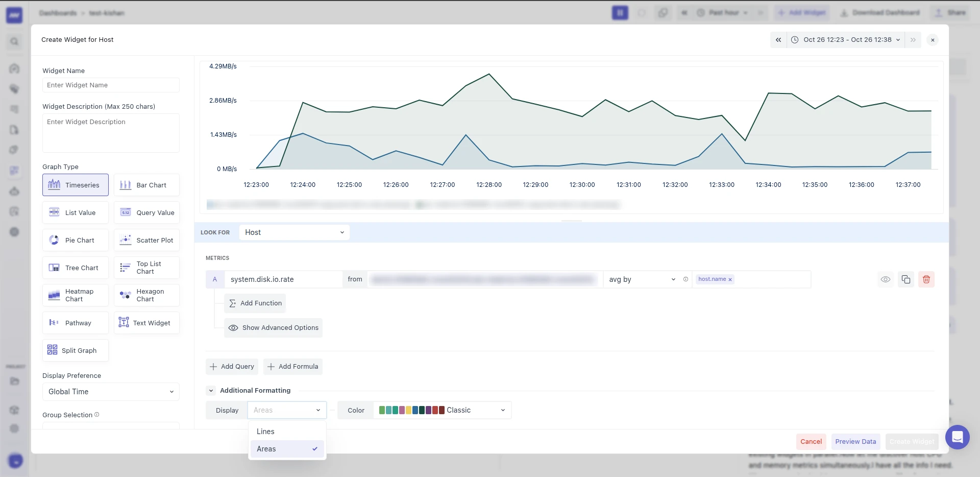Image resolution: width=980 pixels, height=477 pixels.
Task: Add a formula
Action: click(293, 367)
